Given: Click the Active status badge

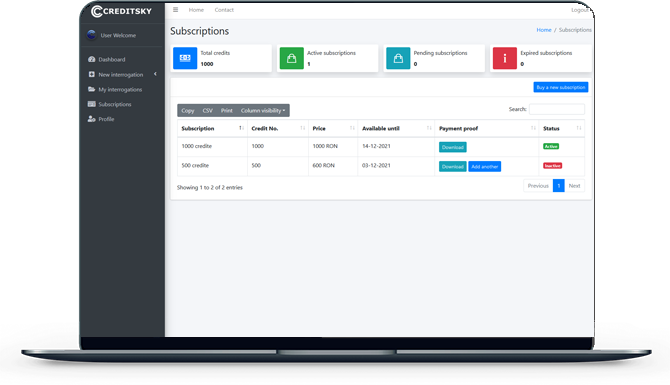Looking at the screenshot, I should [x=551, y=146].
